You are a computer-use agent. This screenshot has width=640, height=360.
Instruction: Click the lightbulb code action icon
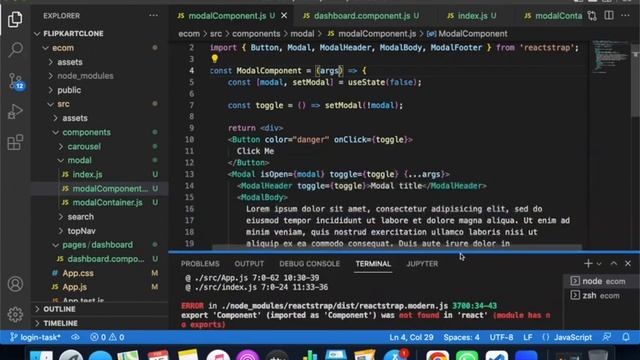(x=215, y=58)
